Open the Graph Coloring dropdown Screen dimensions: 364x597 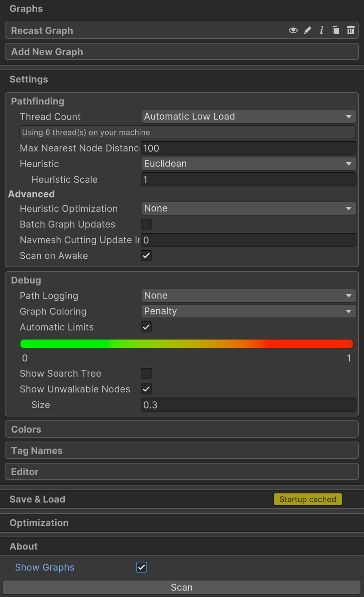point(248,311)
